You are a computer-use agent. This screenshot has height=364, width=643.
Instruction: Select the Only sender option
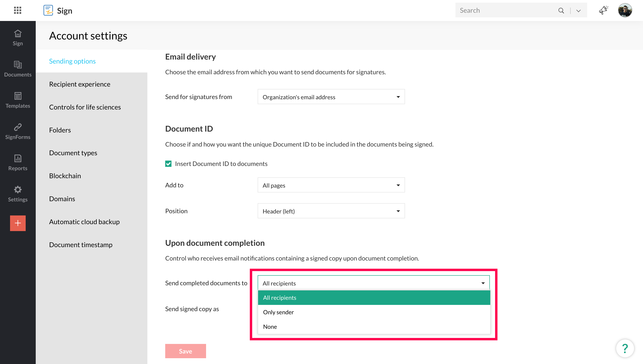tap(278, 312)
